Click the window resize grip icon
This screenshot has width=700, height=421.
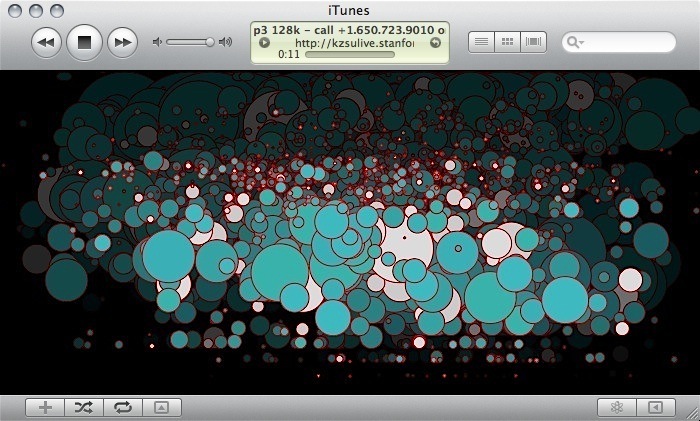pyautogui.click(x=693, y=414)
